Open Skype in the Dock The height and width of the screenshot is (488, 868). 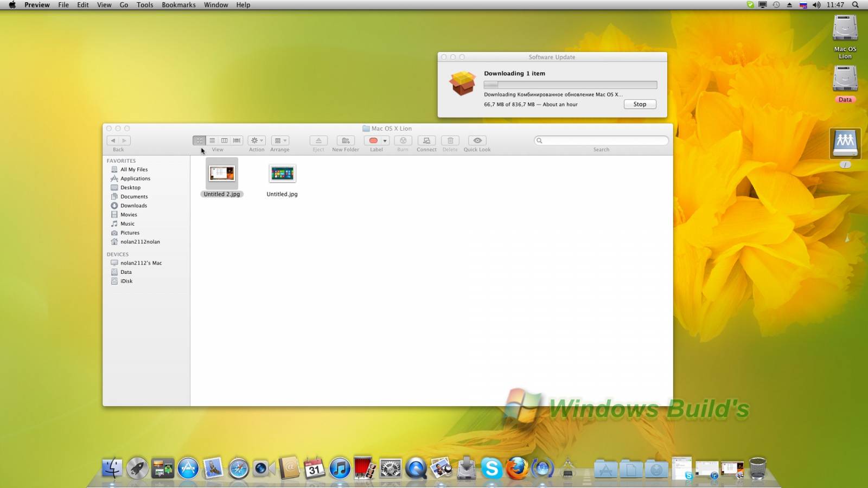tap(492, 468)
